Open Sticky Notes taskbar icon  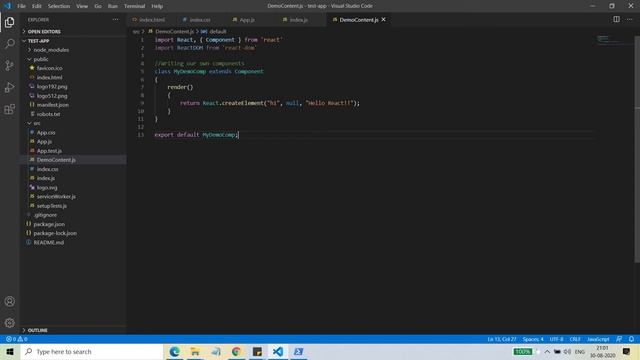click(x=257, y=351)
